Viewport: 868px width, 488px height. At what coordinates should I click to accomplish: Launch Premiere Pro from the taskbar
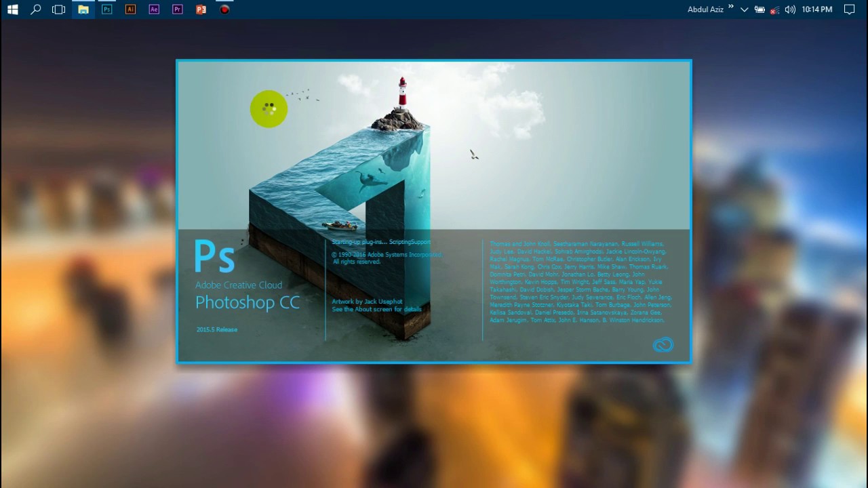[178, 9]
